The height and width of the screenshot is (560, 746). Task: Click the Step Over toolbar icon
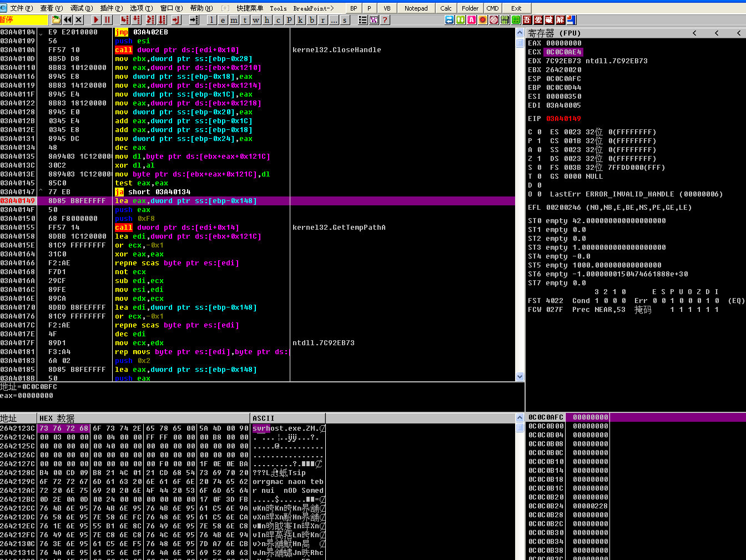tap(136, 20)
